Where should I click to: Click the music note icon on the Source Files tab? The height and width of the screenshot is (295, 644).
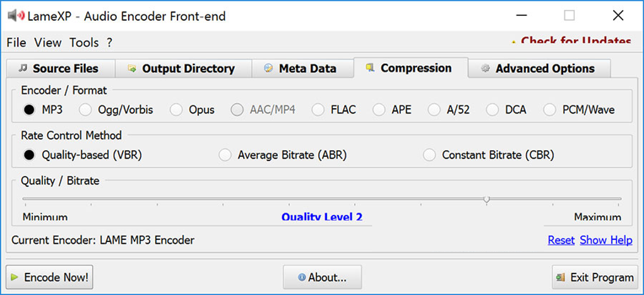[23, 68]
